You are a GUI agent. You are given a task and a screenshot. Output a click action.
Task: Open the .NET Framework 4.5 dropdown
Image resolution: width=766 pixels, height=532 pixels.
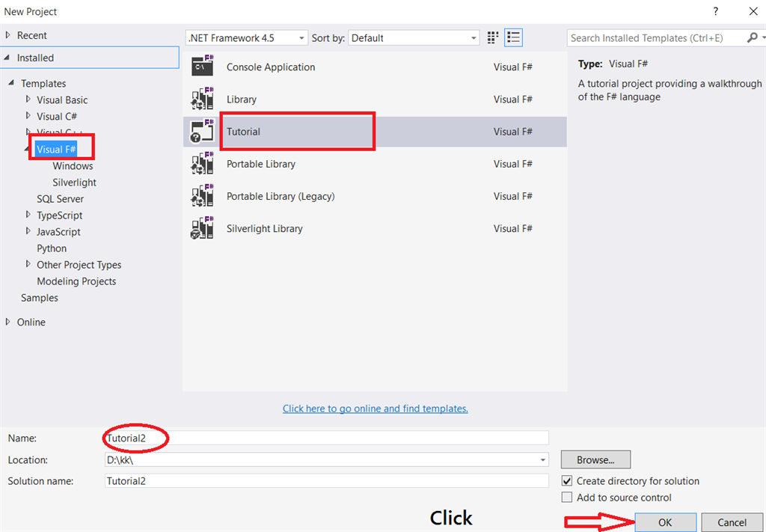click(x=247, y=37)
